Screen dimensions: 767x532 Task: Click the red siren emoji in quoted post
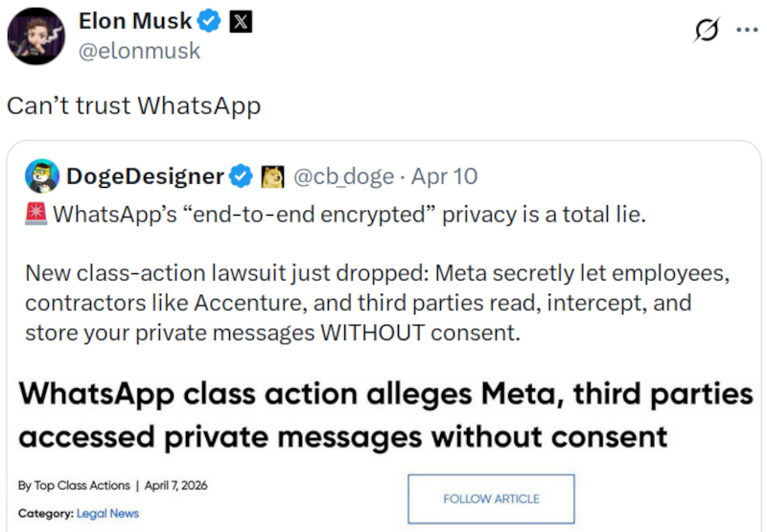point(37,214)
